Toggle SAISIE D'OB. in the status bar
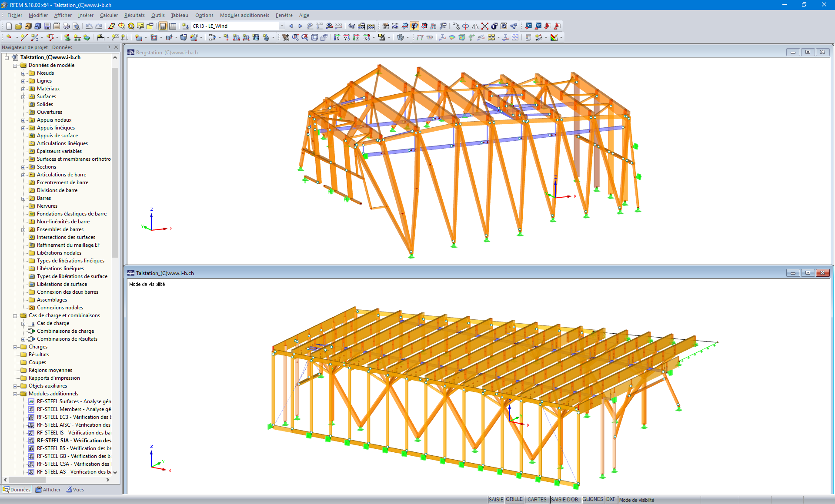 565,500
